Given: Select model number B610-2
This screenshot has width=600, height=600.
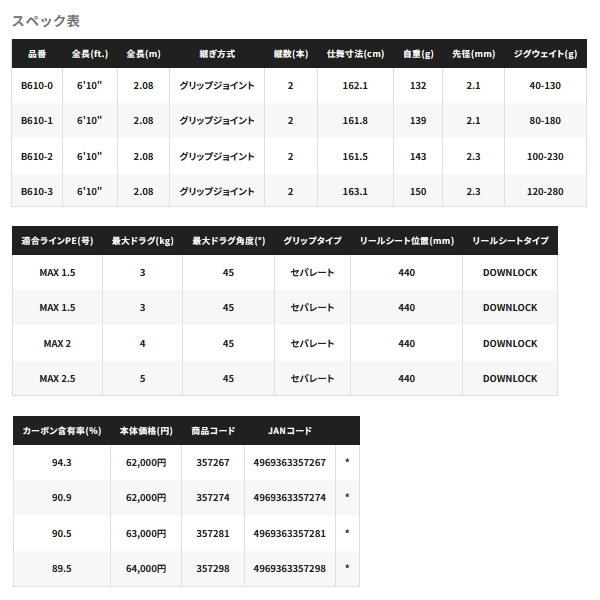Looking at the screenshot, I should (x=37, y=157).
